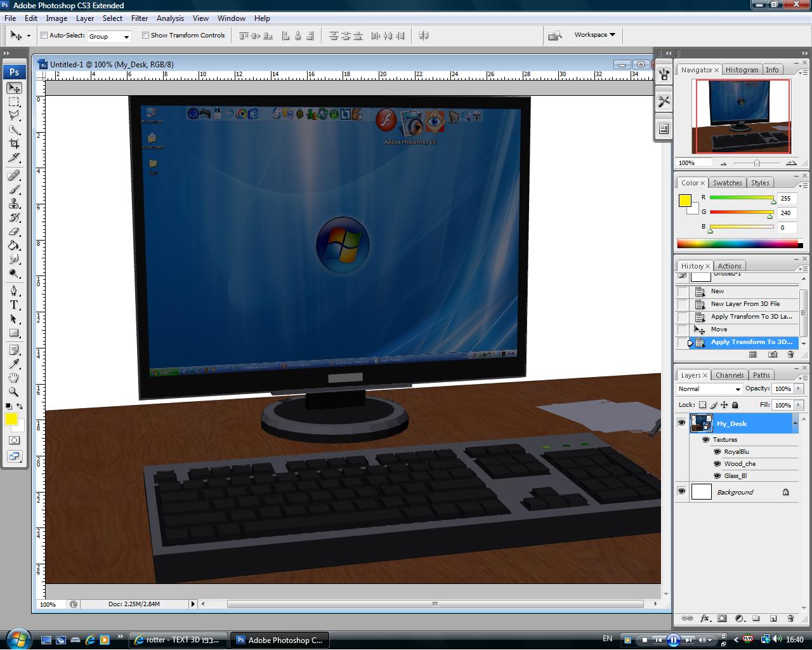The height and width of the screenshot is (650, 812).
Task: Open the Normal blend mode dropdown
Action: coord(709,389)
